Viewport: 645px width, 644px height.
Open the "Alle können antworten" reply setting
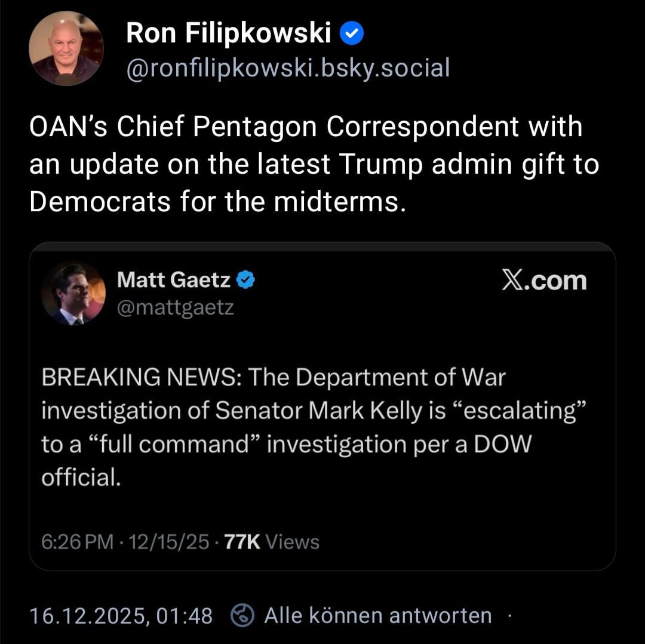(x=378, y=615)
